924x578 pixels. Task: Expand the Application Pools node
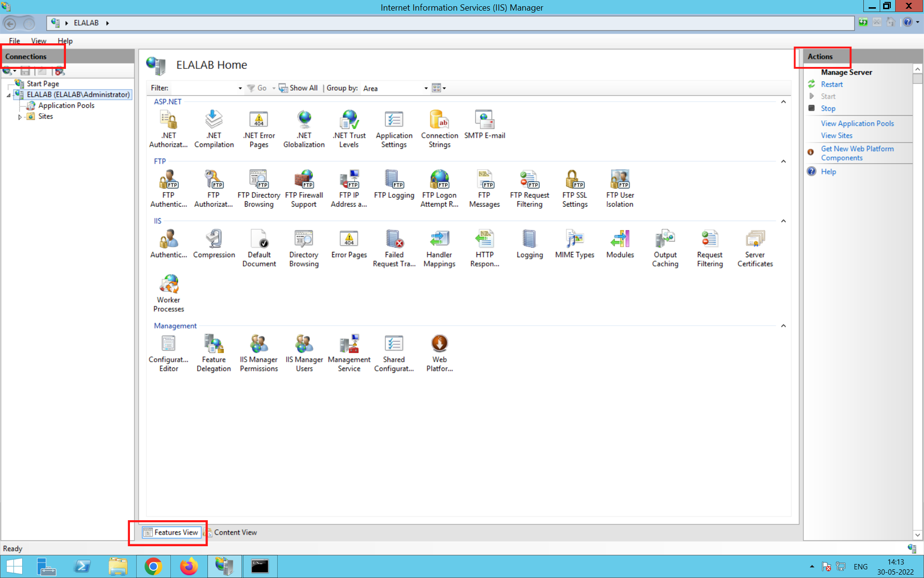65,105
